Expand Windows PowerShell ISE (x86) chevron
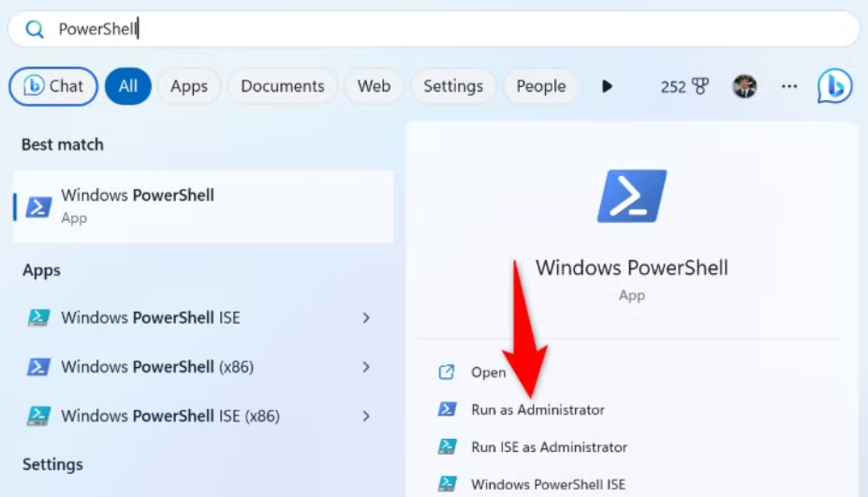This screenshot has height=497, width=868. tap(366, 416)
